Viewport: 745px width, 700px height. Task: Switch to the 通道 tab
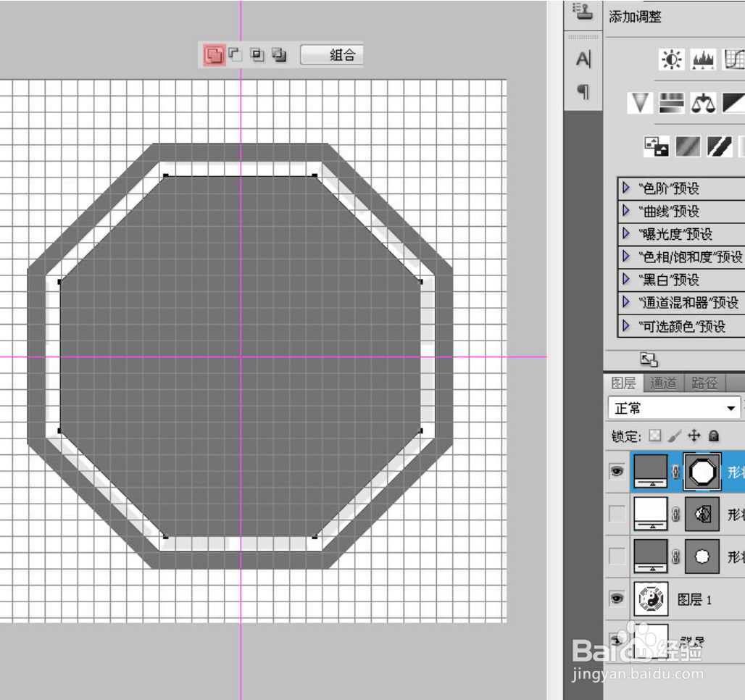point(663,383)
